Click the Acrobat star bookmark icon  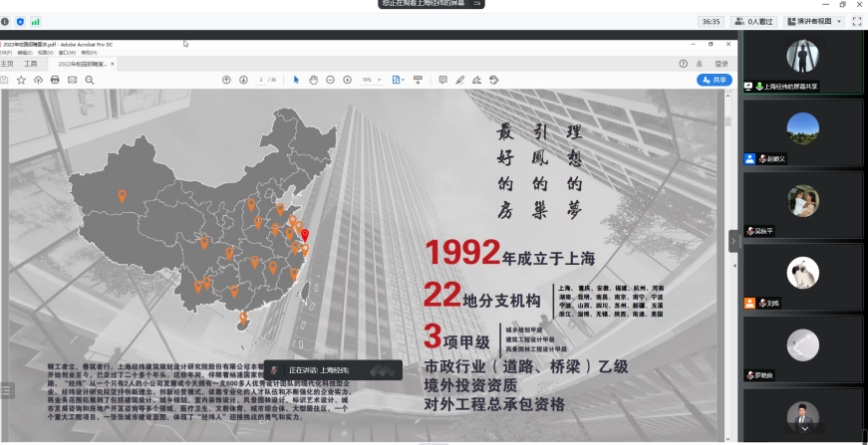point(21,81)
